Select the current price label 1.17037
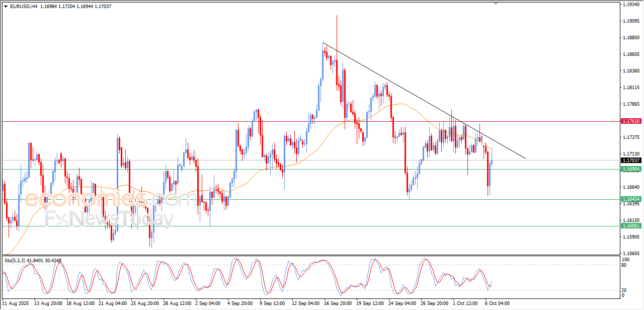The width and height of the screenshot is (644, 310). pyautogui.click(x=631, y=161)
